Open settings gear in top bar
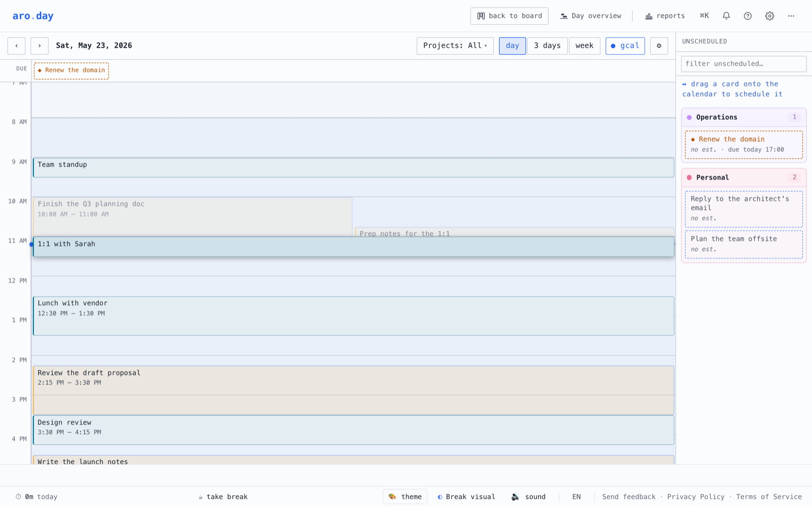 coord(769,16)
